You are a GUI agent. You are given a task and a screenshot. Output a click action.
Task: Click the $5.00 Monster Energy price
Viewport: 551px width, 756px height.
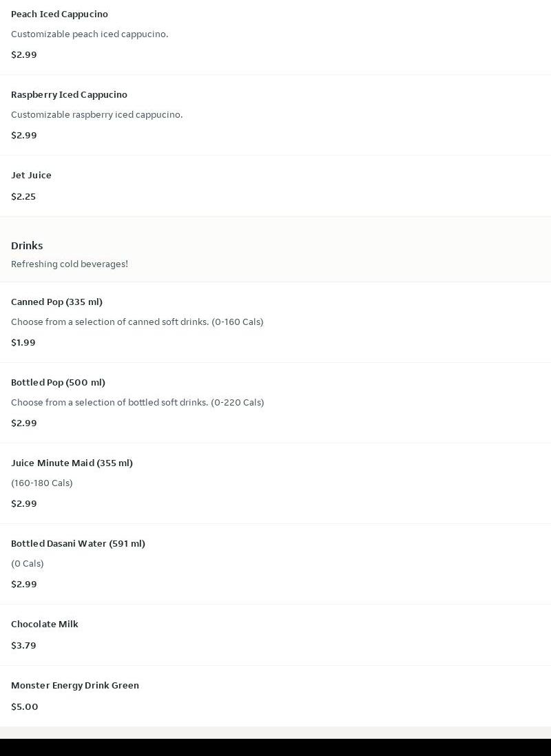pyautogui.click(x=25, y=706)
